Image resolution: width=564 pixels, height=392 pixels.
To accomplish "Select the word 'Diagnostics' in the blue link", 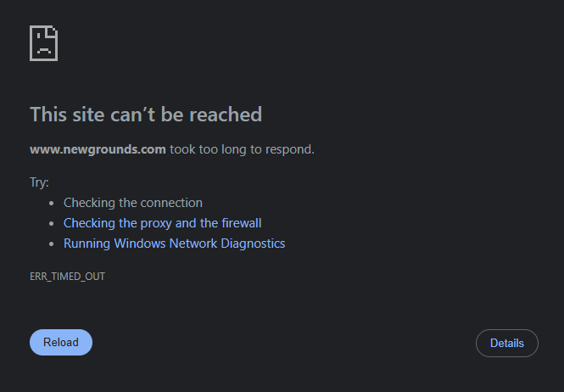I will (253, 244).
